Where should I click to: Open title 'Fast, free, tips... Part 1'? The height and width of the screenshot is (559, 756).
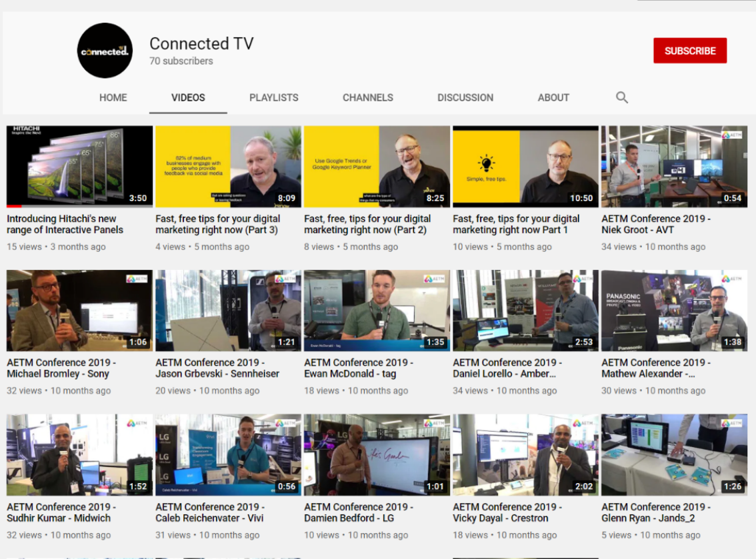point(516,224)
